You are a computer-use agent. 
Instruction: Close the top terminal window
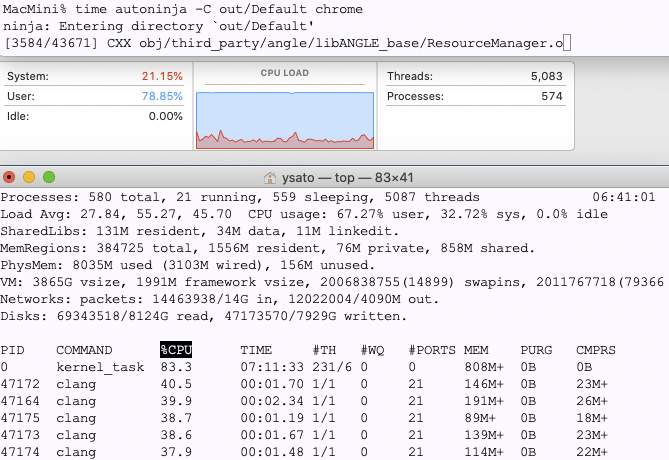[x=10, y=177]
